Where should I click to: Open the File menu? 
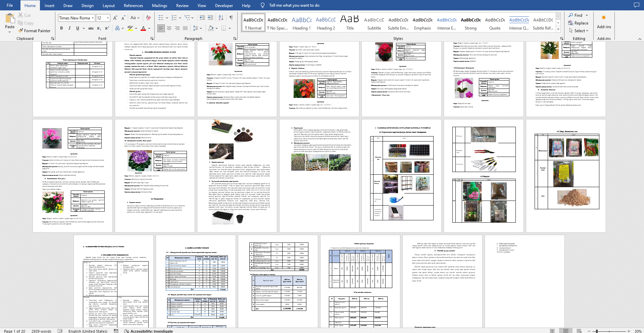(10, 5)
